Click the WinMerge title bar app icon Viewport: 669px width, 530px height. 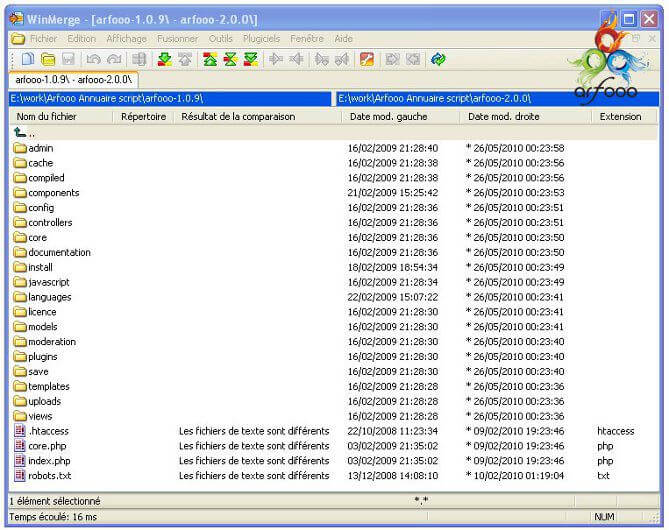pyautogui.click(x=16, y=19)
